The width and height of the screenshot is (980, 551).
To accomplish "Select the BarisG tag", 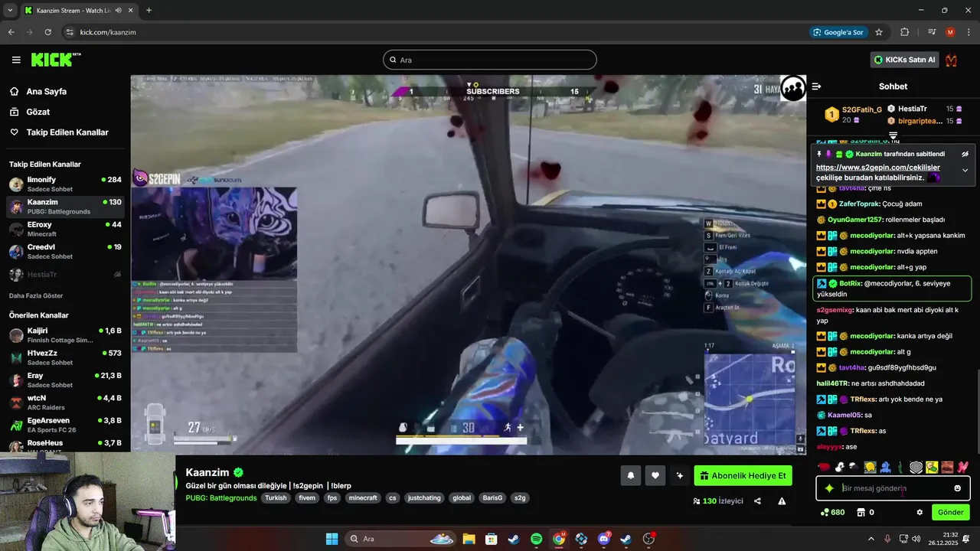I will point(492,498).
